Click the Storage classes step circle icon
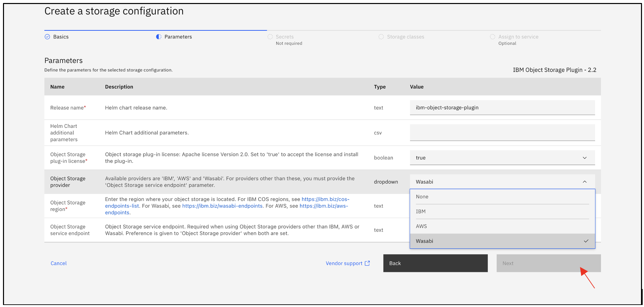 point(381,37)
